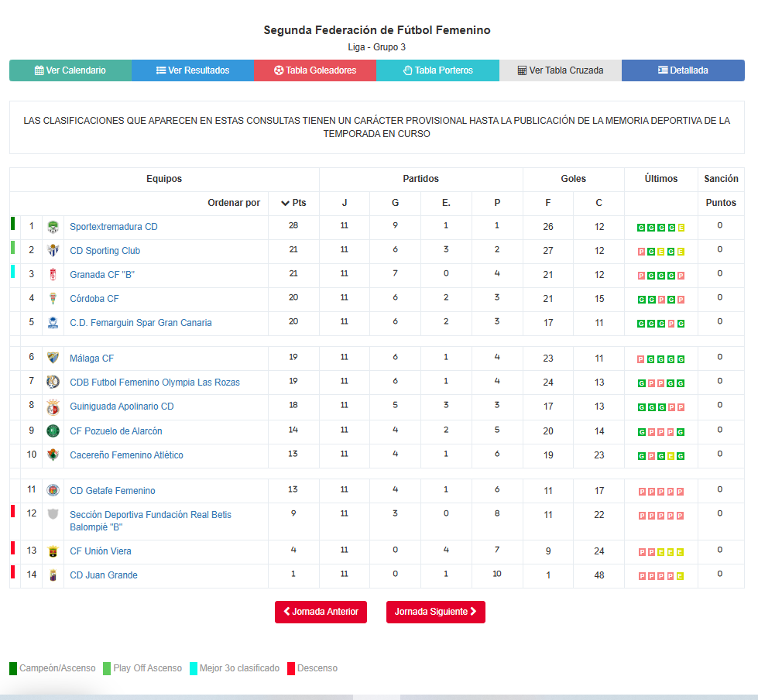Open Ver Resultados tab
Image resolution: width=758 pixels, height=700 pixels.
tap(193, 70)
